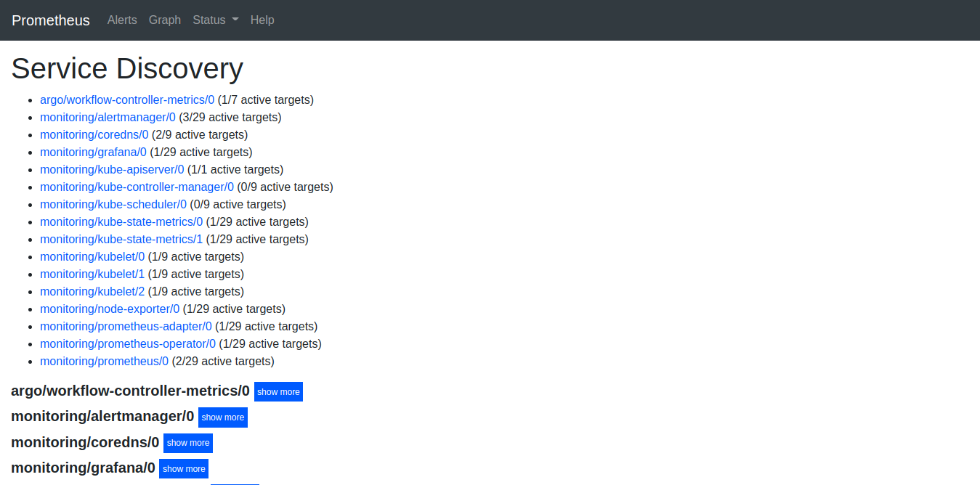Show more targets for argo/workflow-controller-metrics/0
Screen dimensions: 980x485
[278, 391]
